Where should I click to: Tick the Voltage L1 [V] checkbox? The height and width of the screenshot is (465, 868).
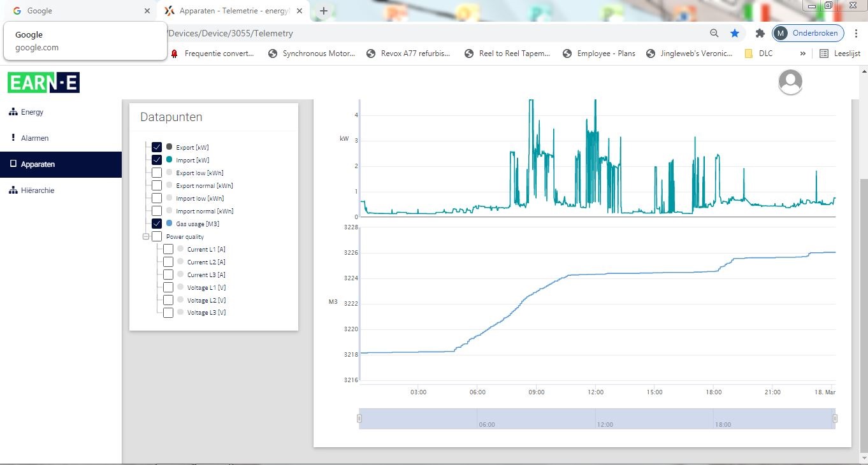pos(168,287)
